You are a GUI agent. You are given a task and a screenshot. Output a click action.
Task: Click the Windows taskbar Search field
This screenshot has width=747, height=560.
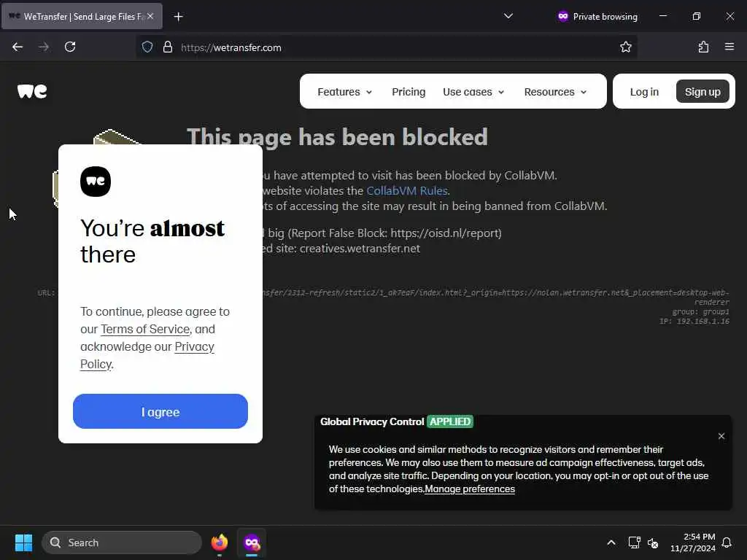122,542
